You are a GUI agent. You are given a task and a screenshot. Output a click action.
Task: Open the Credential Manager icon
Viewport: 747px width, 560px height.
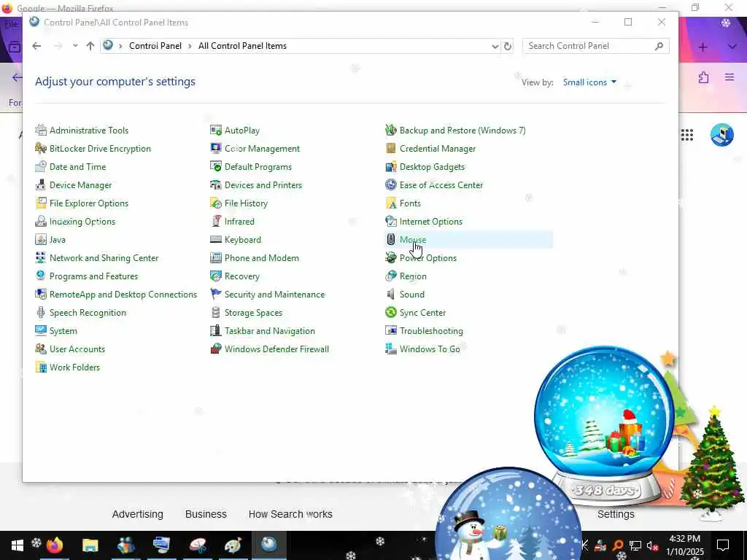coord(391,148)
